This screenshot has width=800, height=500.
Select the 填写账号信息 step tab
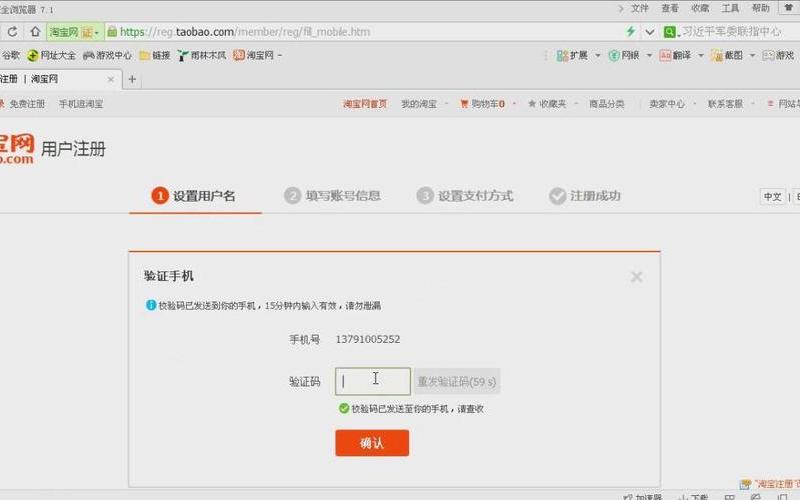click(332, 196)
